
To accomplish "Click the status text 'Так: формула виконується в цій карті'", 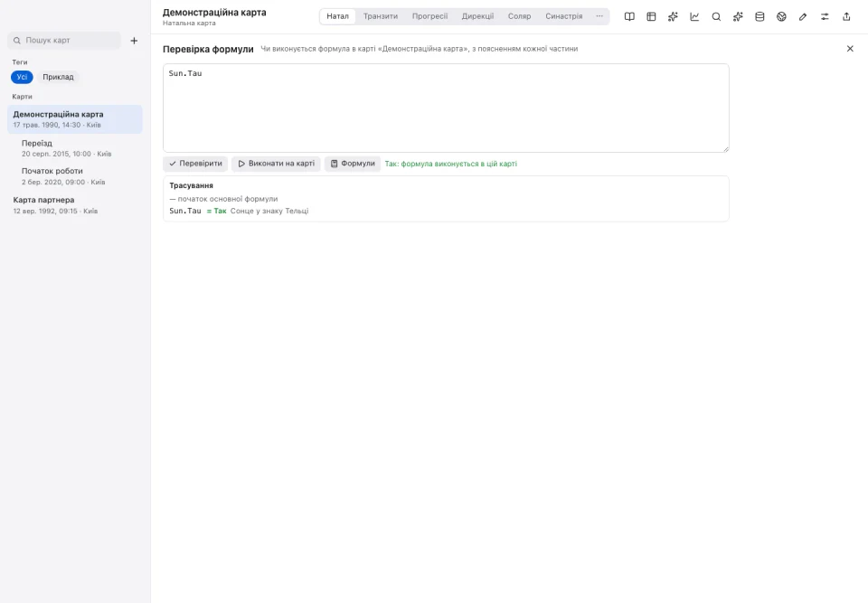I will [450, 164].
